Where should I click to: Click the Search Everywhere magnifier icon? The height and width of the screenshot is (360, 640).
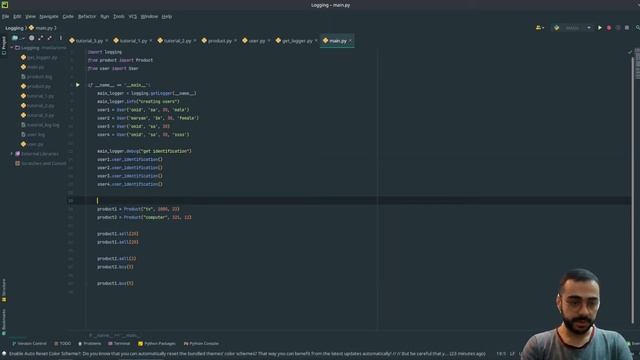click(x=638, y=28)
